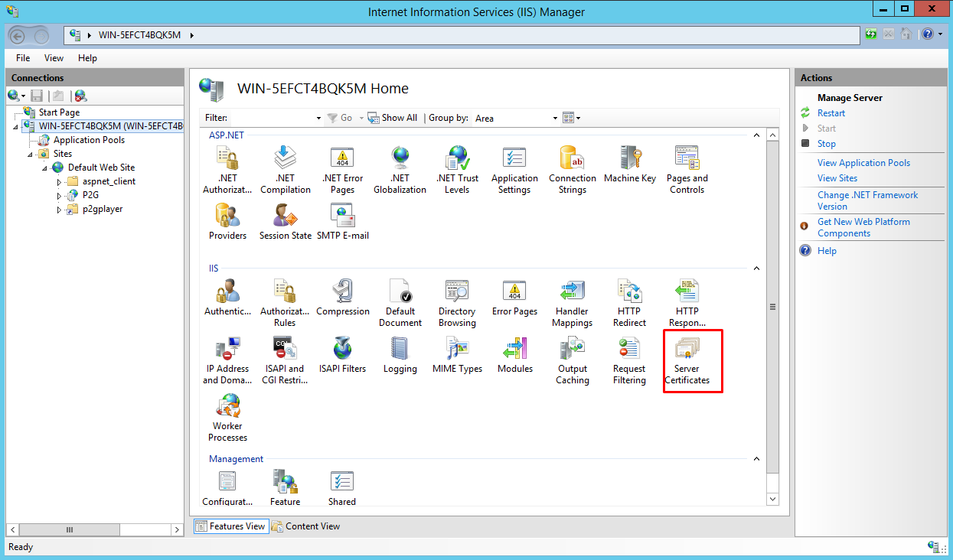Viewport: 953px width, 560px height.
Task: Open the Logging feature
Action: point(400,355)
